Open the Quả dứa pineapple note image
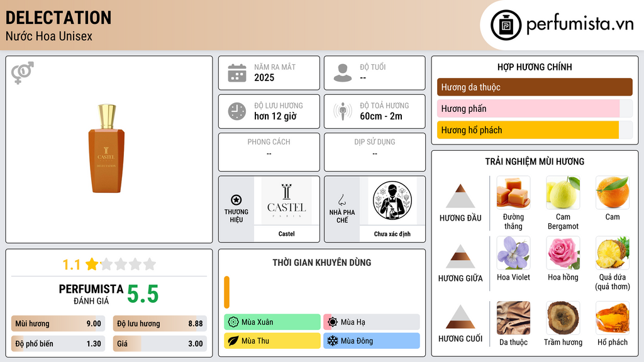The image size is (644, 362). (613, 253)
